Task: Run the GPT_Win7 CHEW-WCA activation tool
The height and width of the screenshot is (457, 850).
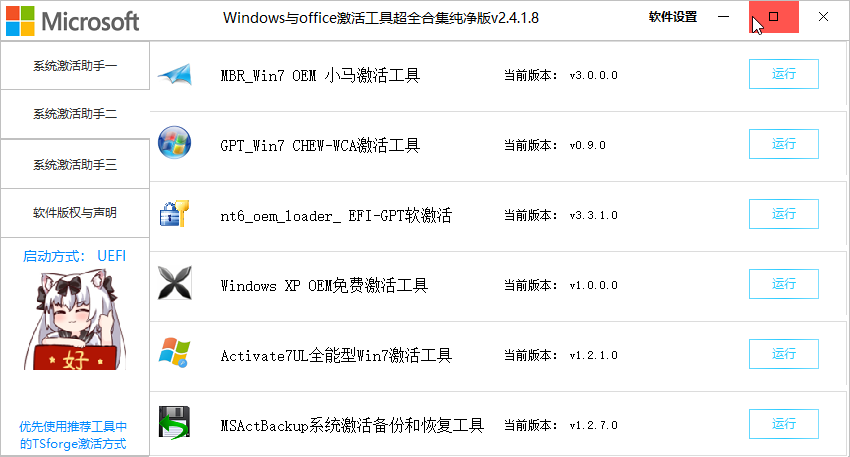Action: pyautogui.click(x=783, y=144)
